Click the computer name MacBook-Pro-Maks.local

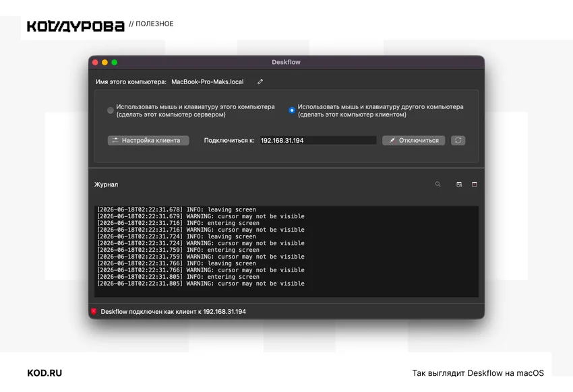coord(207,81)
